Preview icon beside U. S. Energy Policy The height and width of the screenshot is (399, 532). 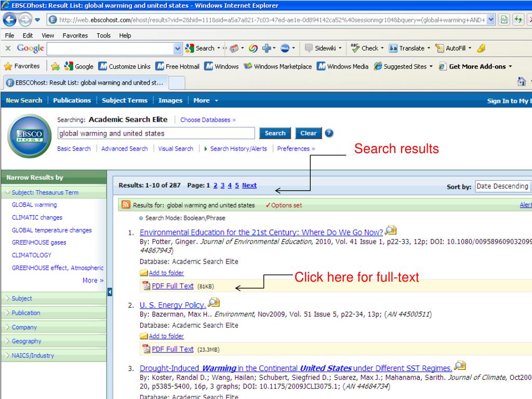(214, 302)
